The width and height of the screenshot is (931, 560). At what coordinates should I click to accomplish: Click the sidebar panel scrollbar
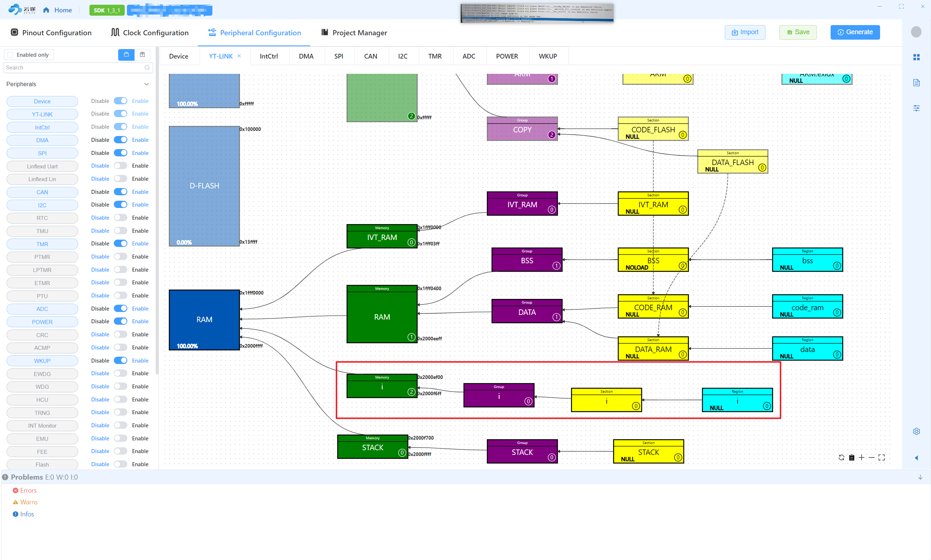157,211
